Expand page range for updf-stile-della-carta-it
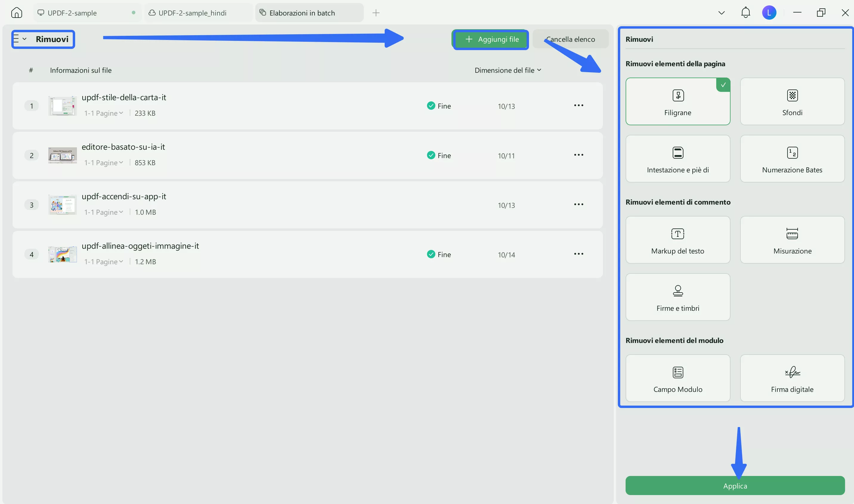 click(x=104, y=113)
